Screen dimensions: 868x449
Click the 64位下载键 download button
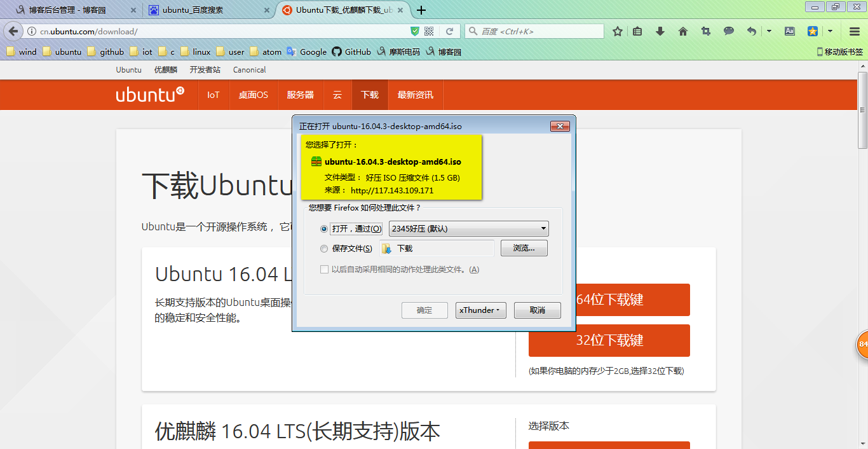pyautogui.click(x=625, y=300)
